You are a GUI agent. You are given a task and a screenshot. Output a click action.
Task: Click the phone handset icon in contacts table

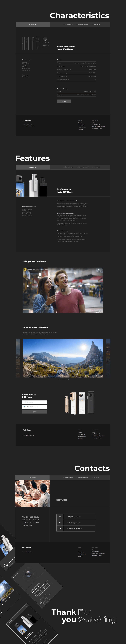coord(60,517)
